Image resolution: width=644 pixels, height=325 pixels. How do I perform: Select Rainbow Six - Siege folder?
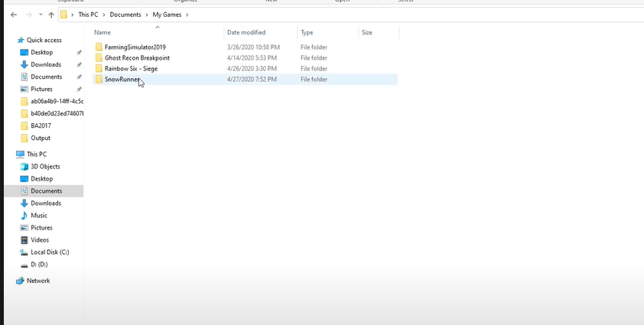(131, 69)
